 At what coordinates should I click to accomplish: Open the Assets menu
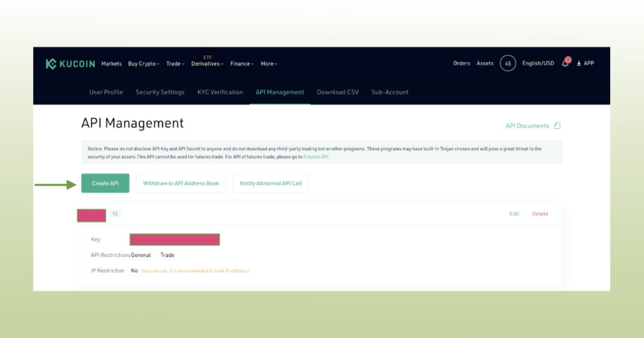(485, 63)
